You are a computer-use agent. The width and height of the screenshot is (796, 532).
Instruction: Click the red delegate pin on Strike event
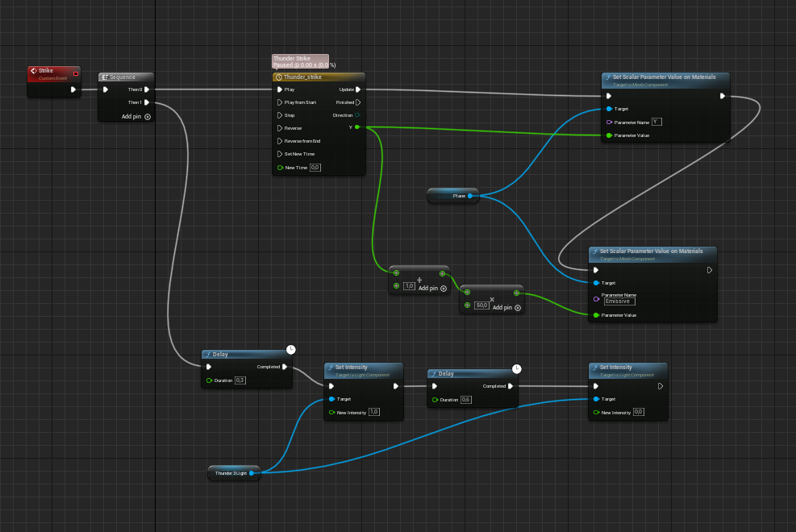(76, 74)
